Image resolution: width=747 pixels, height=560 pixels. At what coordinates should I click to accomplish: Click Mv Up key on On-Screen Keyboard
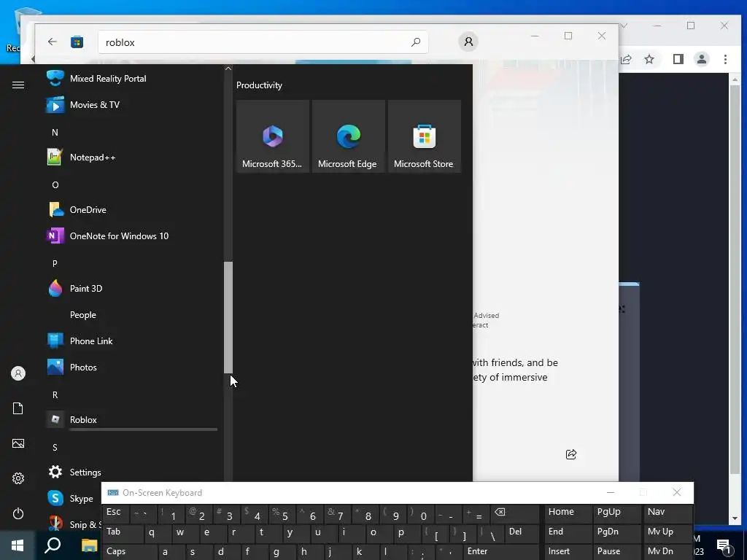(667, 532)
